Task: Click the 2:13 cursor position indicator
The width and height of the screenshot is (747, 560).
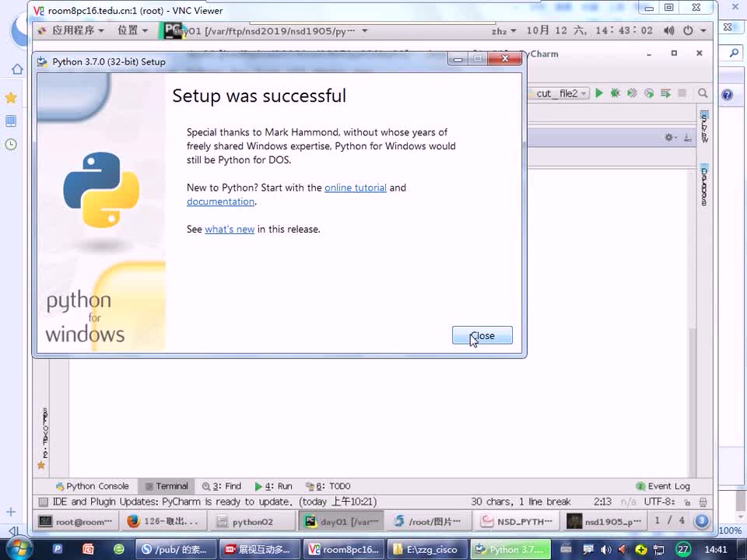Action: [602, 502]
